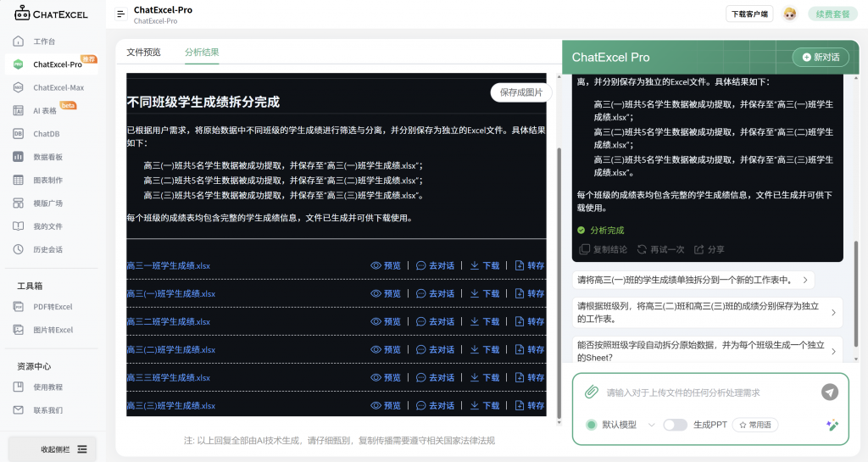Click the 我的文件 book icon
Viewport: 868px width, 462px height.
pyautogui.click(x=19, y=226)
